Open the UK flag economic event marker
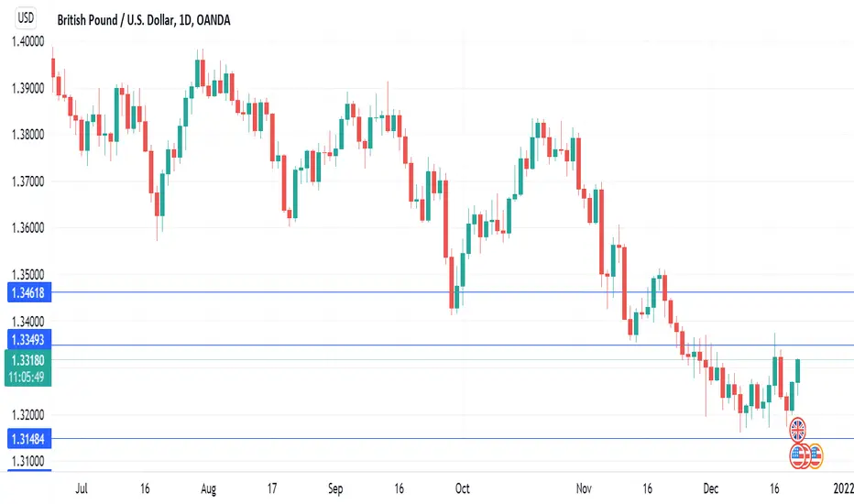 pos(797,430)
